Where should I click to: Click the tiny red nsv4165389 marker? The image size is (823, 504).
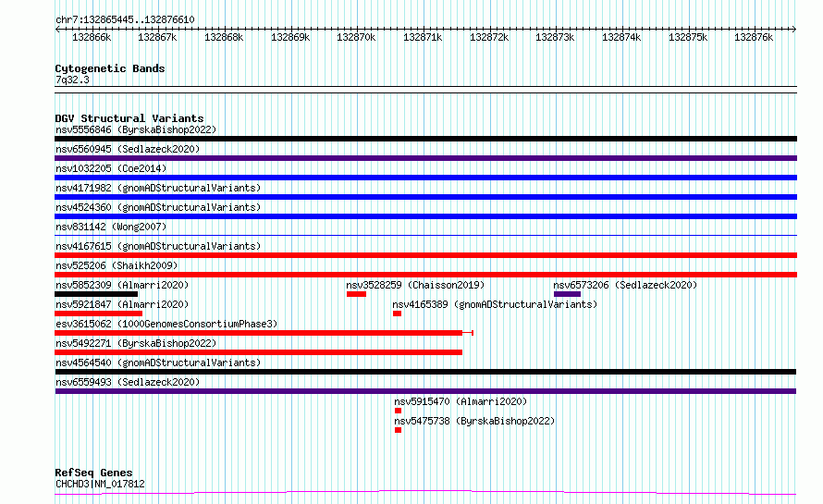click(397, 313)
